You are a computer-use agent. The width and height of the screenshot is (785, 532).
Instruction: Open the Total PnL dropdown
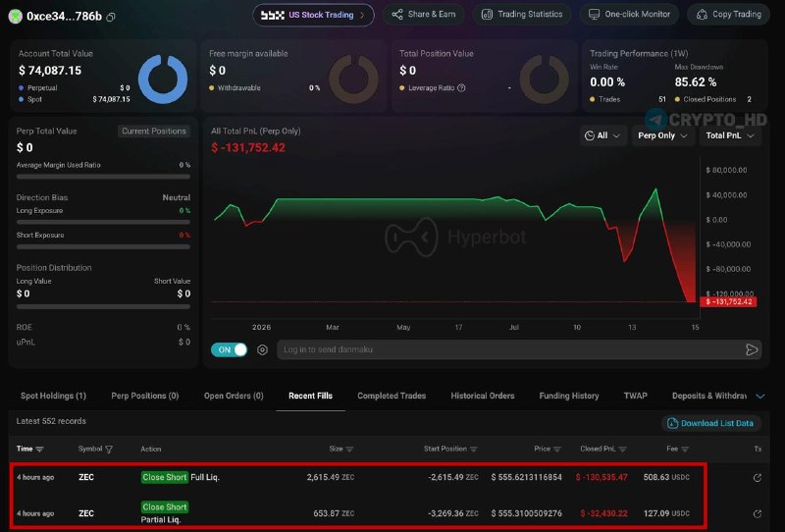point(729,135)
